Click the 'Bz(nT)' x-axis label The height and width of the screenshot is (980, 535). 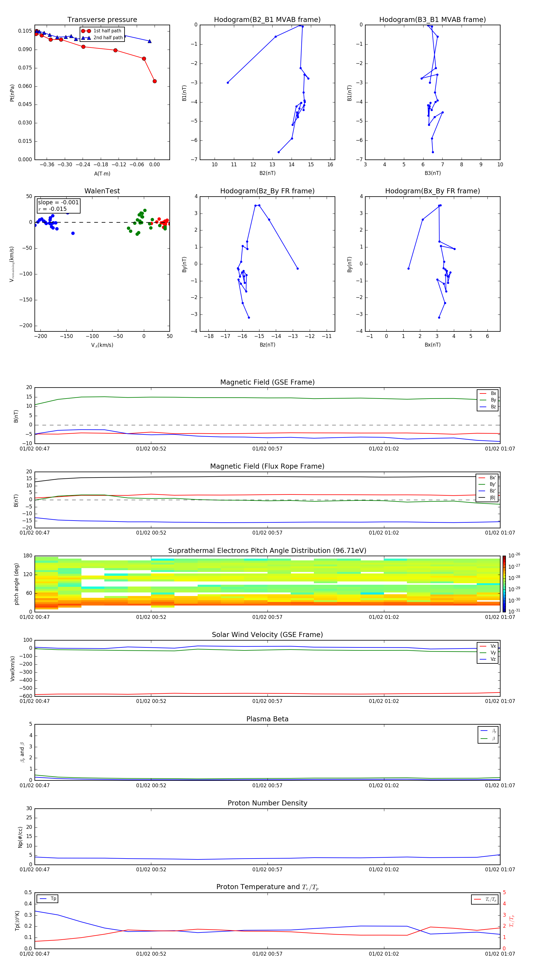267,345
